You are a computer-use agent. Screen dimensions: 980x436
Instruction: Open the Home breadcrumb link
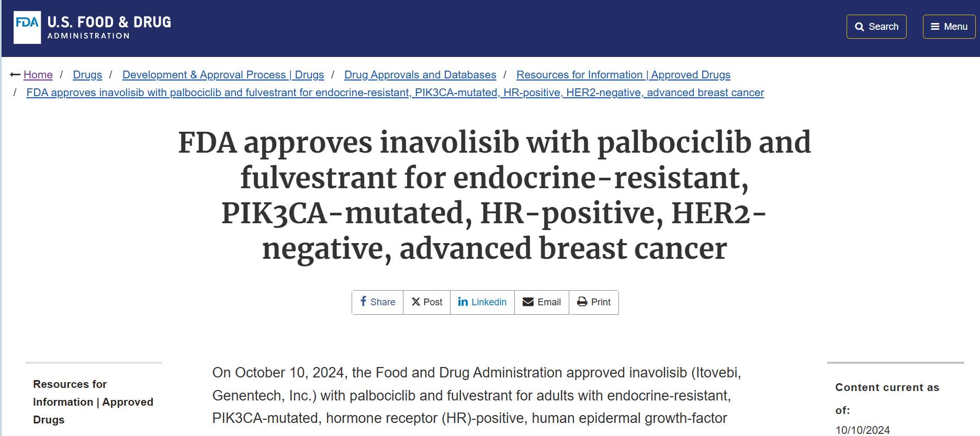point(38,75)
